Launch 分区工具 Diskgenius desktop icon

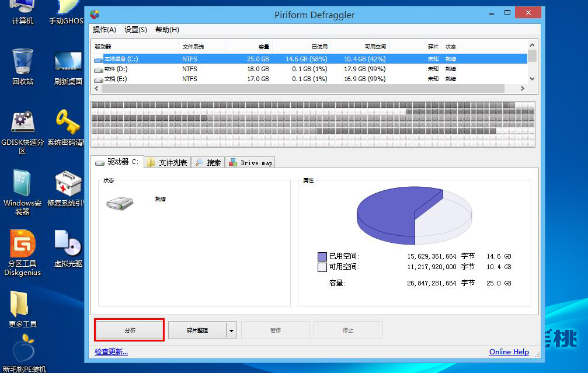(23, 253)
